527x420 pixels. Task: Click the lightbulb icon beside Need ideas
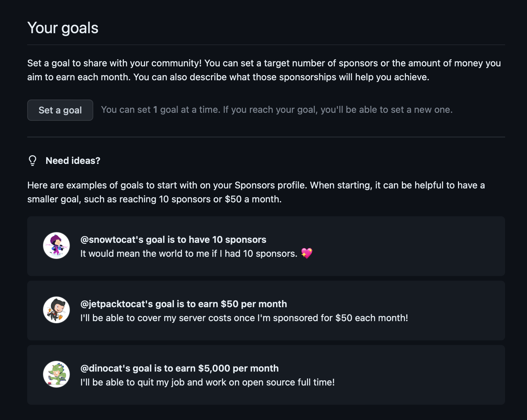tap(33, 161)
